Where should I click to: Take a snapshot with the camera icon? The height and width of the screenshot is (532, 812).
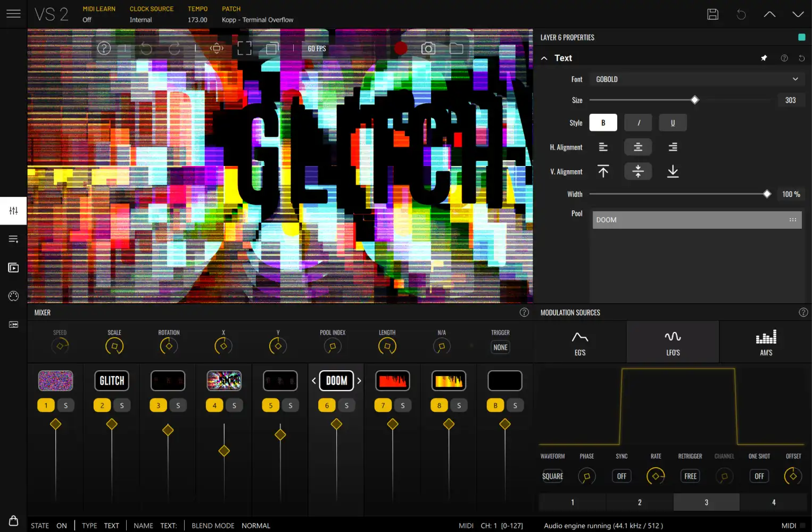tap(428, 48)
